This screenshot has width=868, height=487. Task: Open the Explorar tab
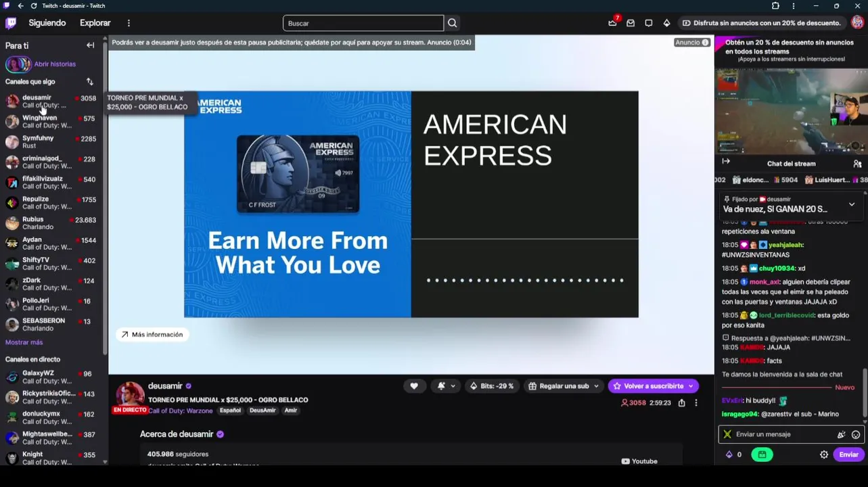tap(95, 23)
